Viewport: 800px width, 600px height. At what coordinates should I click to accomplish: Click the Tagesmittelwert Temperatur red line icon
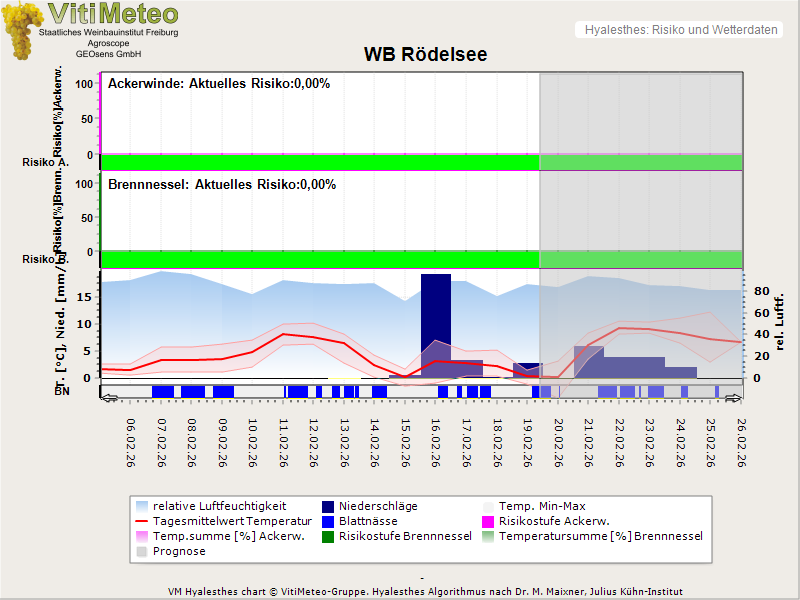142,521
